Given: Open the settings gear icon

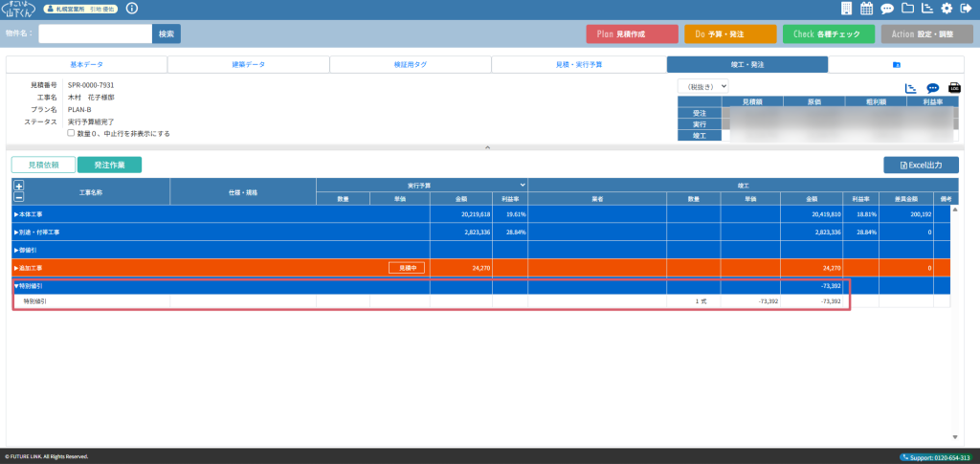Looking at the screenshot, I should [x=947, y=9].
